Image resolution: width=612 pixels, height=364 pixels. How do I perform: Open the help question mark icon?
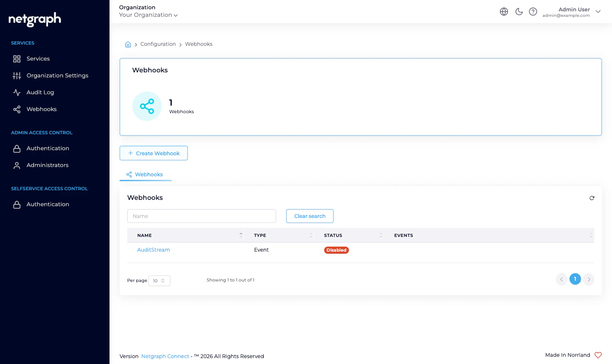(533, 11)
